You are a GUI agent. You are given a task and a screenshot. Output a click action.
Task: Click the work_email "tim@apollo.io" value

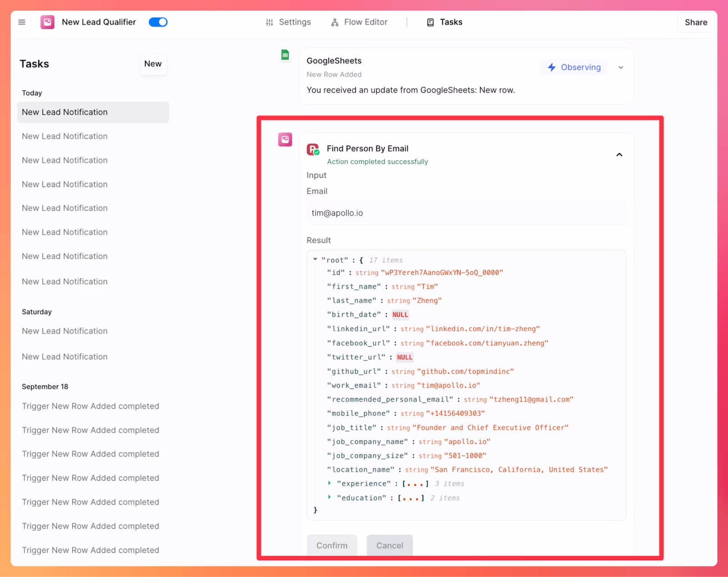[x=449, y=385]
